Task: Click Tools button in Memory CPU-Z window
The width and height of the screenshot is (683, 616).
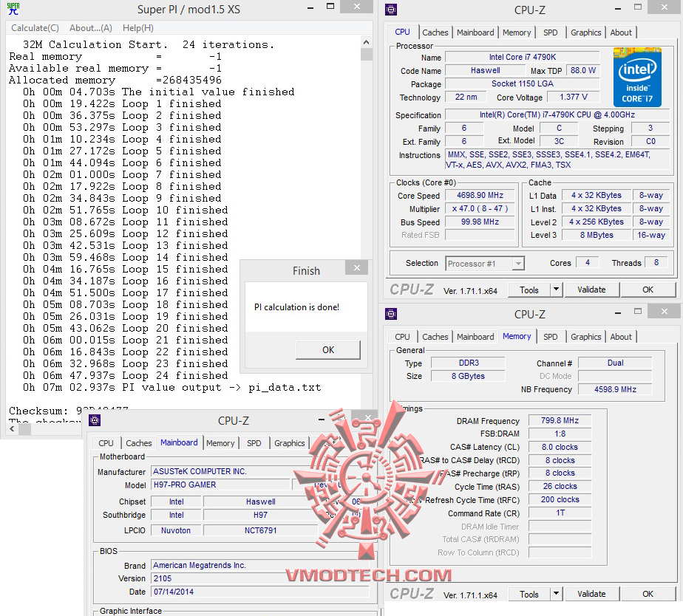Action: coord(529,595)
